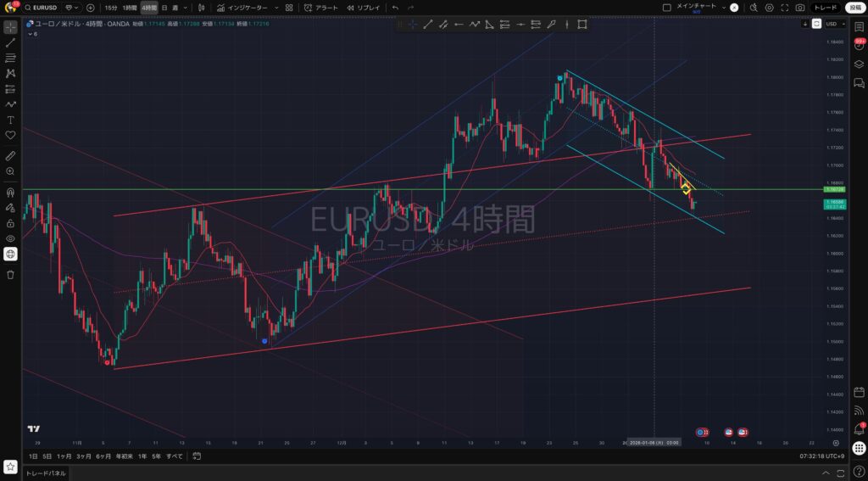Expand the indicator legend showing 6
This screenshot has height=481, width=868.
[31, 34]
